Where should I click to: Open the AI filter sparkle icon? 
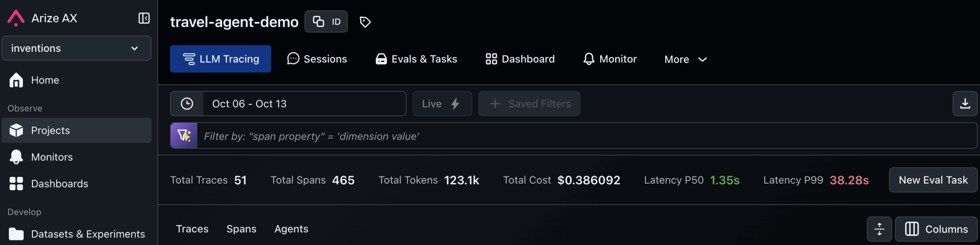point(184,136)
